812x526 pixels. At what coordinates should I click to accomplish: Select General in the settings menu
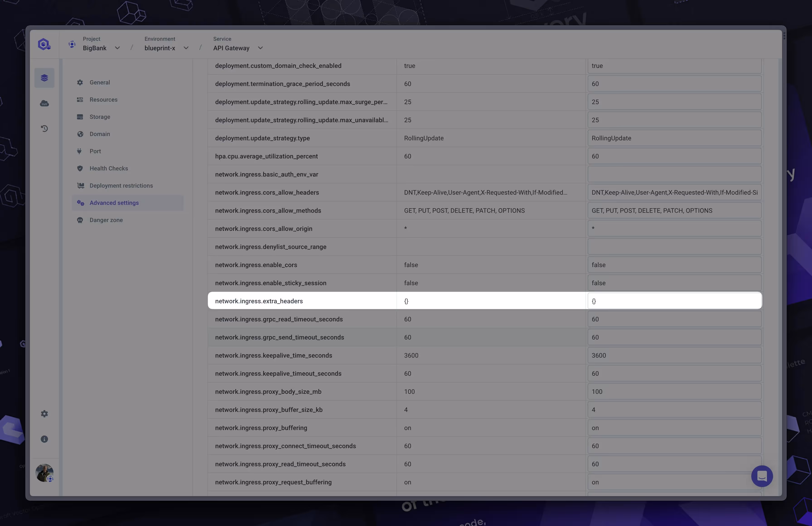coord(99,82)
